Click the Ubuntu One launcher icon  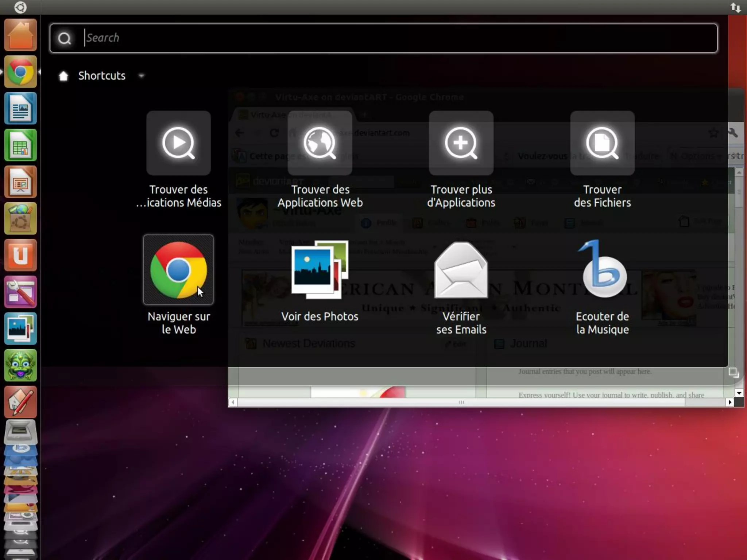point(20,255)
